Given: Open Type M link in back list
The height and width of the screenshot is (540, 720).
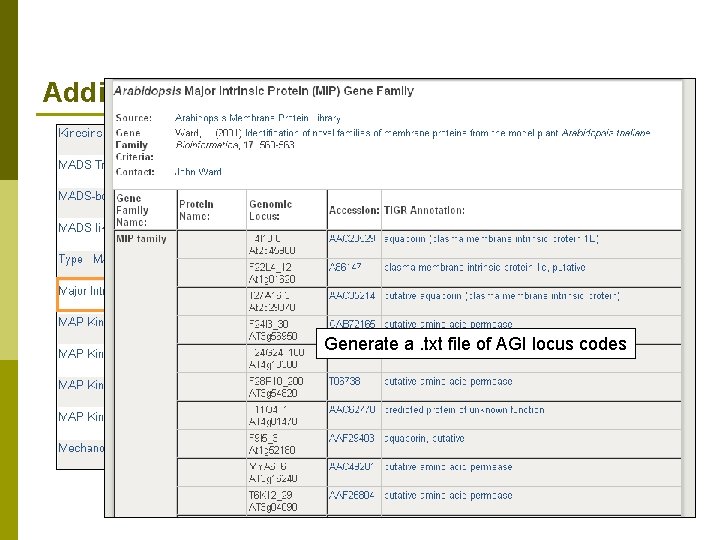Looking at the screenshot, I should [x=81, y=259].
